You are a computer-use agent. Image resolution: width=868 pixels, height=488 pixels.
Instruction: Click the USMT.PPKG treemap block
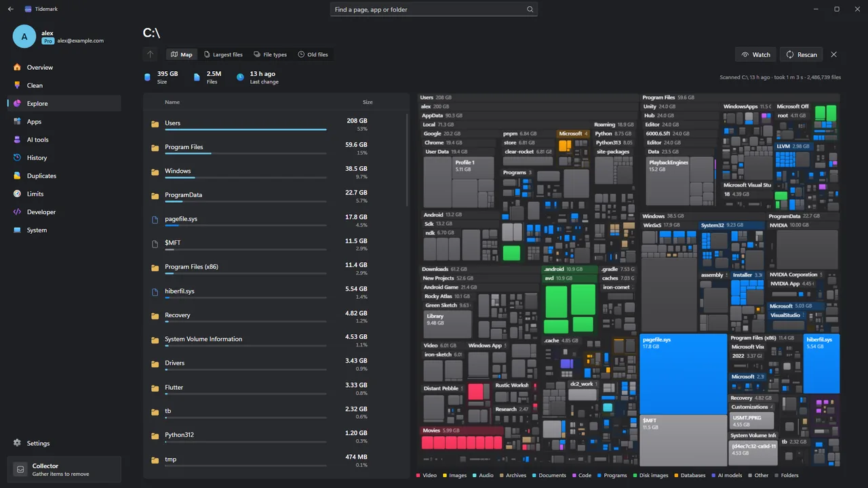pyautogui.click(x=753, y=420)
